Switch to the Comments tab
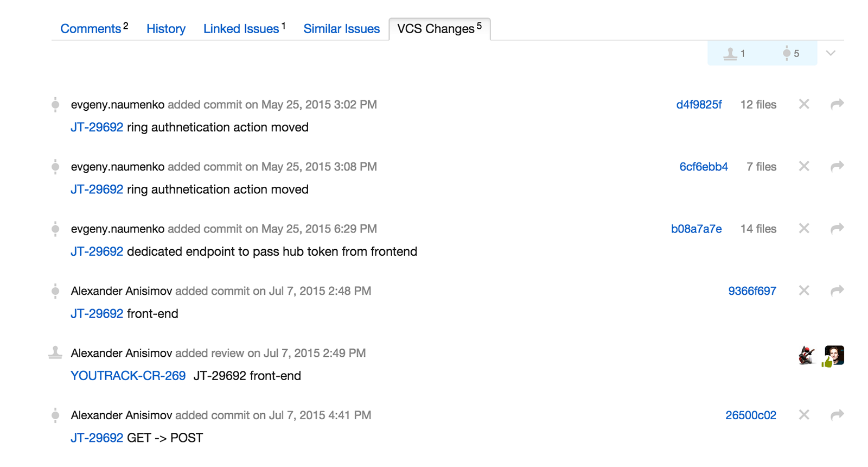Image resolution: width=868 pixels, height=467 pixels. [x=94, y=28]
